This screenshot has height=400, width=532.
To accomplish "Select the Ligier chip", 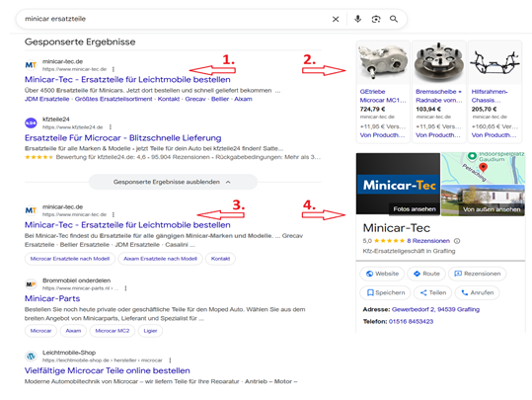I will tap(150, 331).
